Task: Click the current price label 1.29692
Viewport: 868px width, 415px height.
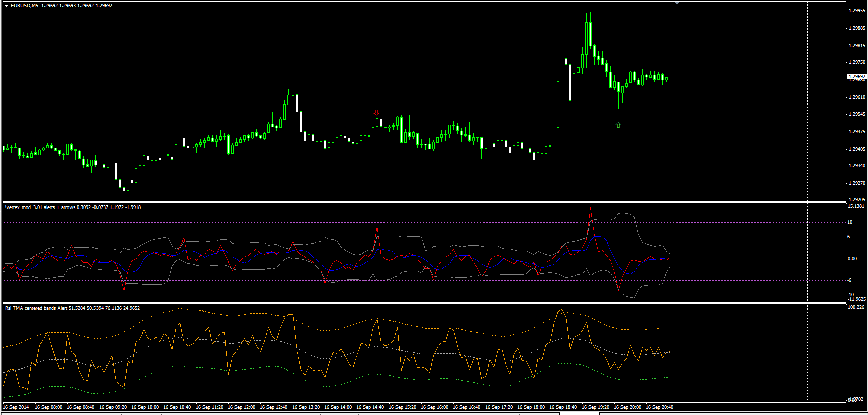Action: [857, 77]
